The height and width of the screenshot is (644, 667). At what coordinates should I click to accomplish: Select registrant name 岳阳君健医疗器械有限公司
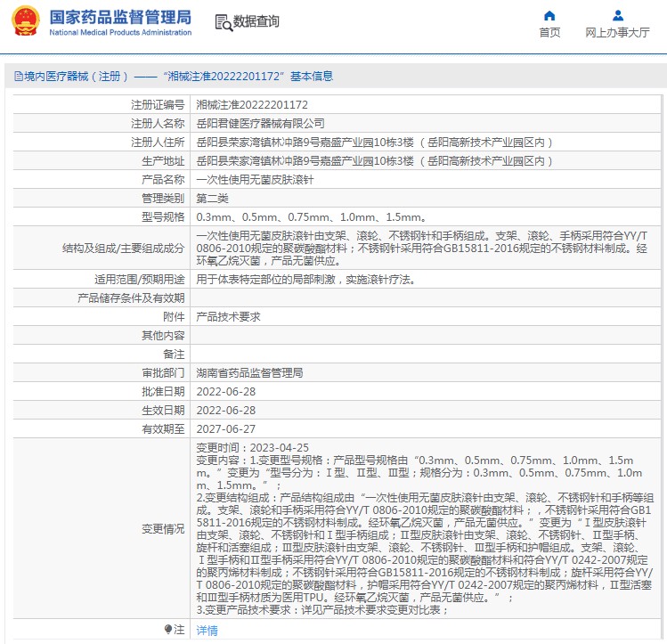coord(260,123)
